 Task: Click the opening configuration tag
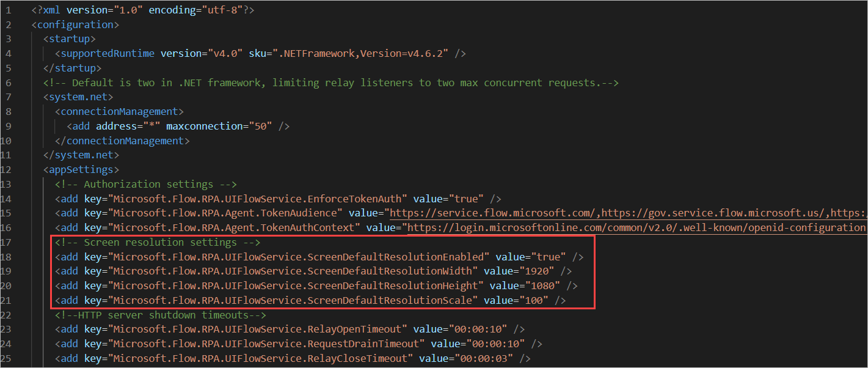(x=75, y=24)
